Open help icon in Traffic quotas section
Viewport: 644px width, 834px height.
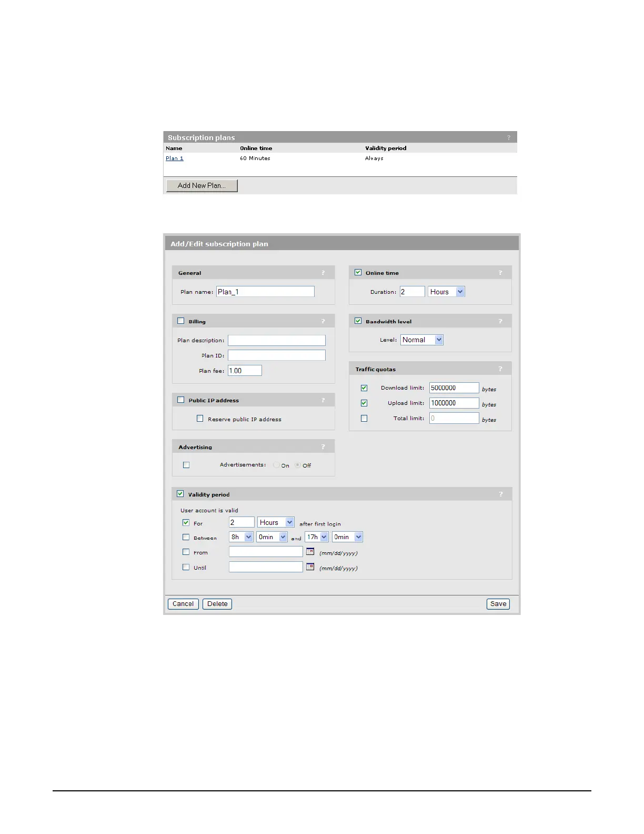[x=500, y=369]
